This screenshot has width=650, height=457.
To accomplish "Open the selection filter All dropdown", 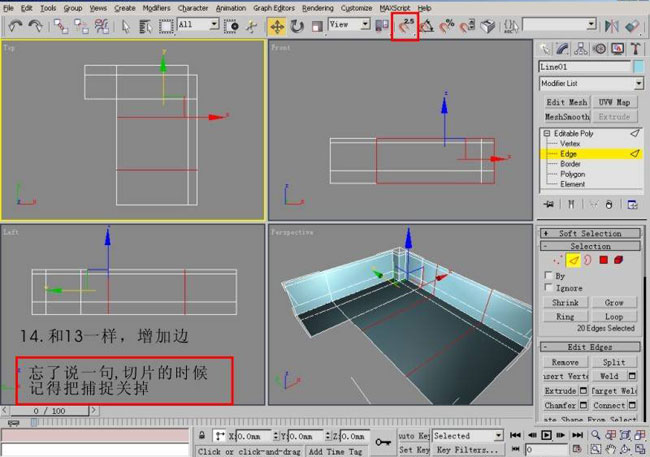I will pyautogui.click(x=198, y=24).
